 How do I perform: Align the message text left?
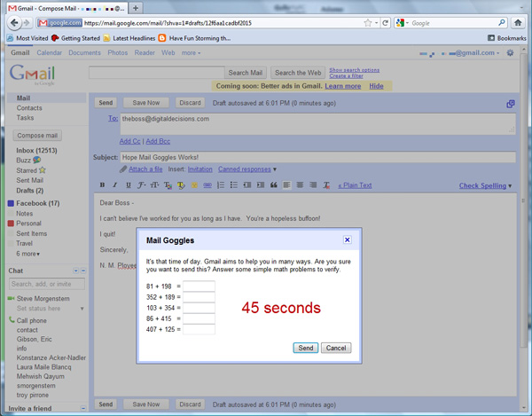point(286,184)
